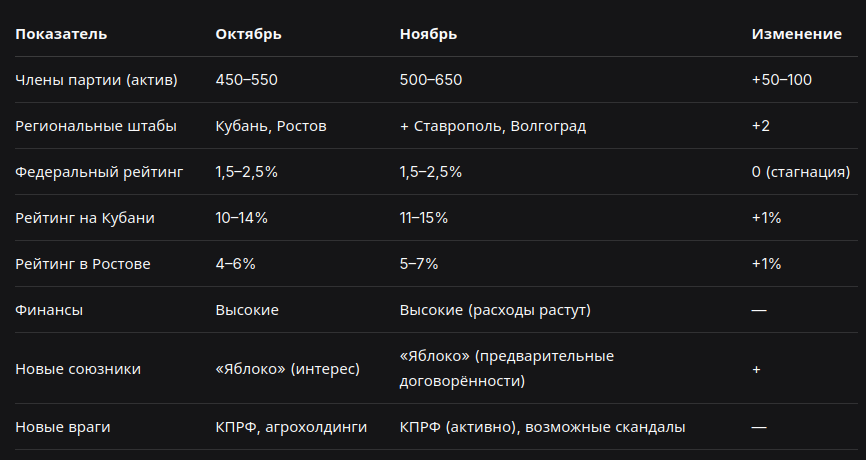The image size is (866, 460).
Task: Click the 450–550 value cell
Action: [246, 80]
